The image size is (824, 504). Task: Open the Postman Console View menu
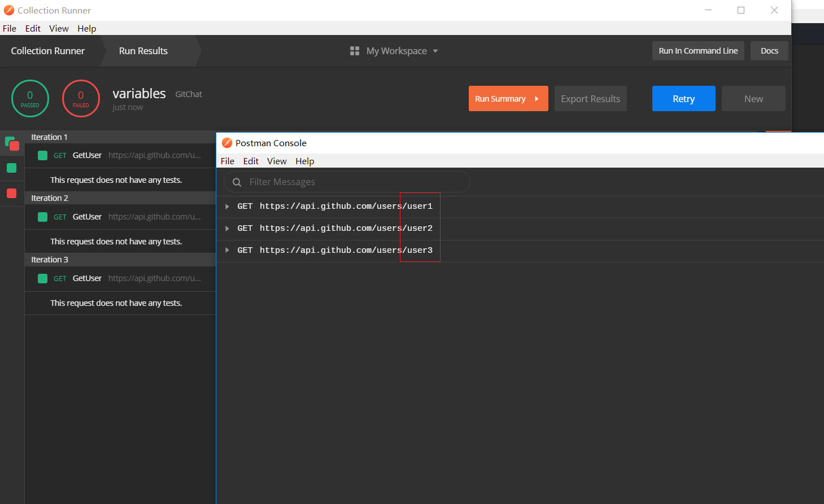pyautogui.click(x=277, y=161)
